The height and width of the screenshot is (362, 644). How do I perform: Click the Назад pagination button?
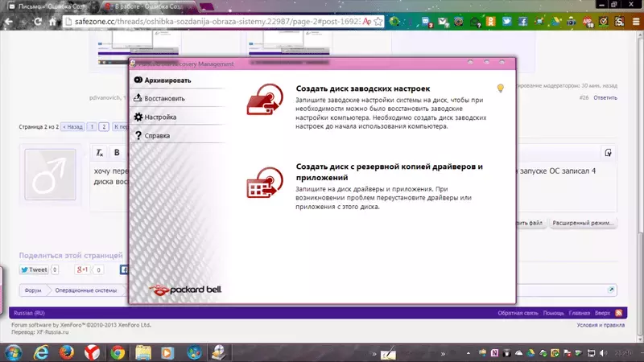[72, 127]
